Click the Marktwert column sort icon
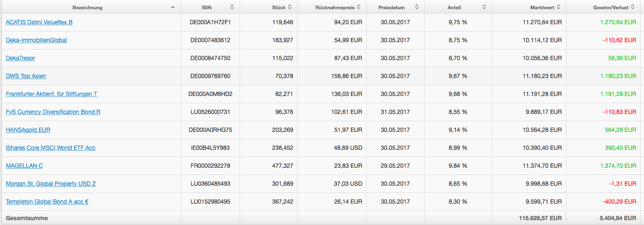Viewport: 644px width, 225px height. [x=559, y=7]
